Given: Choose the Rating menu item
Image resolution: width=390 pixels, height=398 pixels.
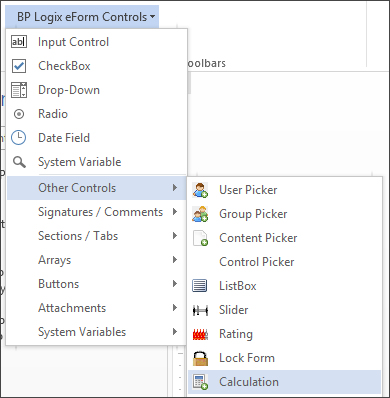Looking at the screenshot, I should click(285, 334).
